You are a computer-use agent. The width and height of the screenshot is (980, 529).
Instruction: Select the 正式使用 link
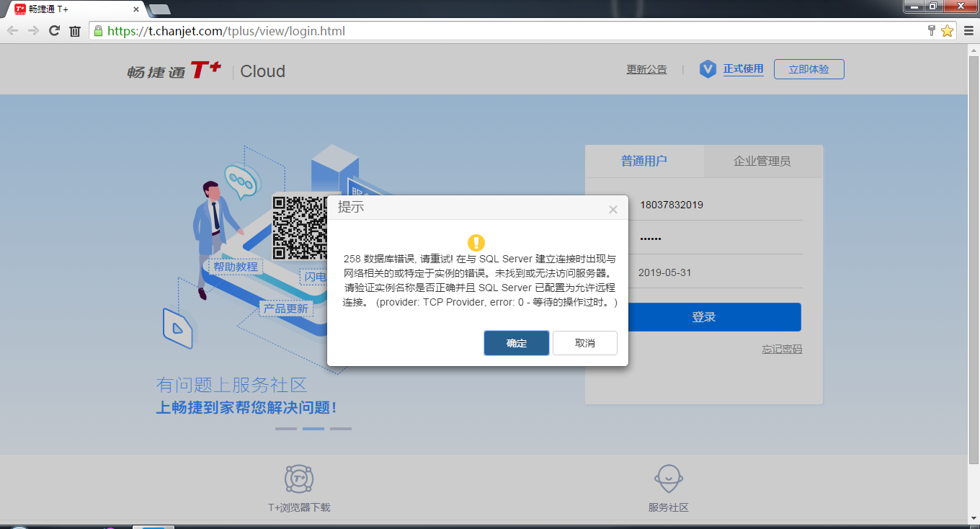tap(743, 69)
